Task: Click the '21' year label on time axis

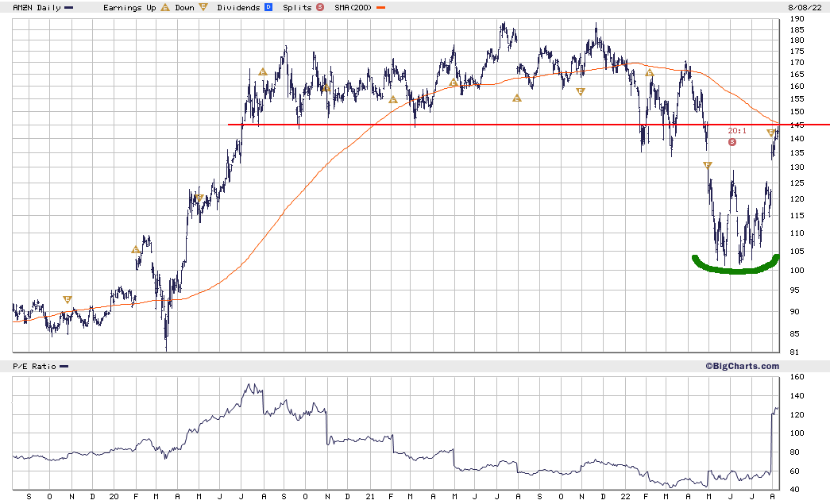Action: 370,497
